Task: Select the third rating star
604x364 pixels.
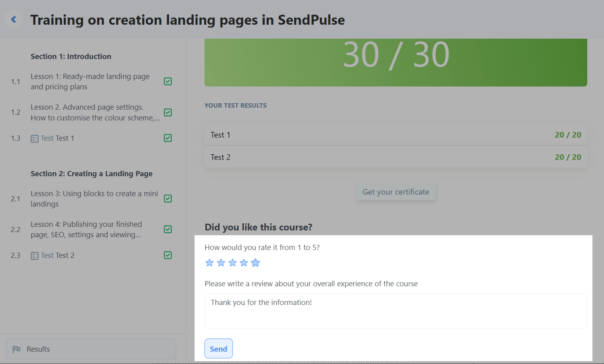Action: (232, 263)
